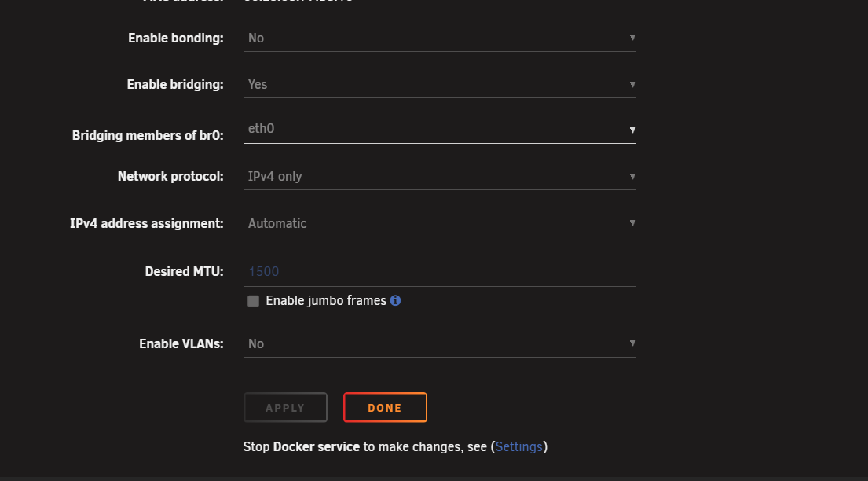The image size is (868, 481).
Task: Click the Enable bonding arrow icon
Action: tap(632, 38)
